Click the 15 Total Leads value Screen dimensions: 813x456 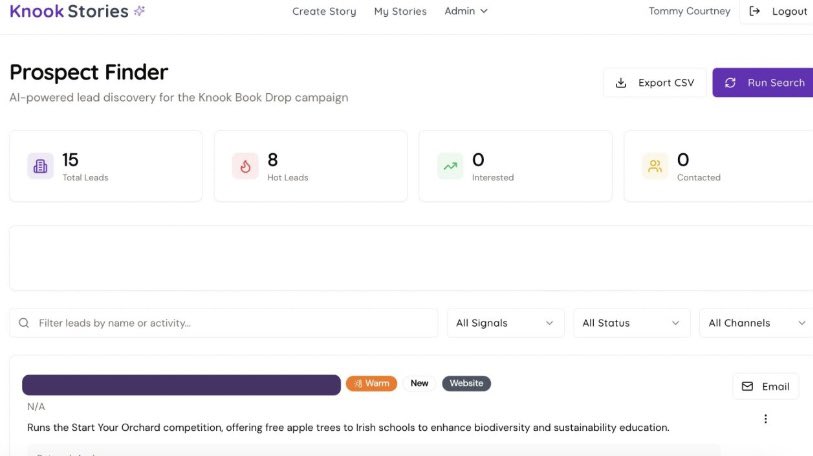tap(70, 160)
